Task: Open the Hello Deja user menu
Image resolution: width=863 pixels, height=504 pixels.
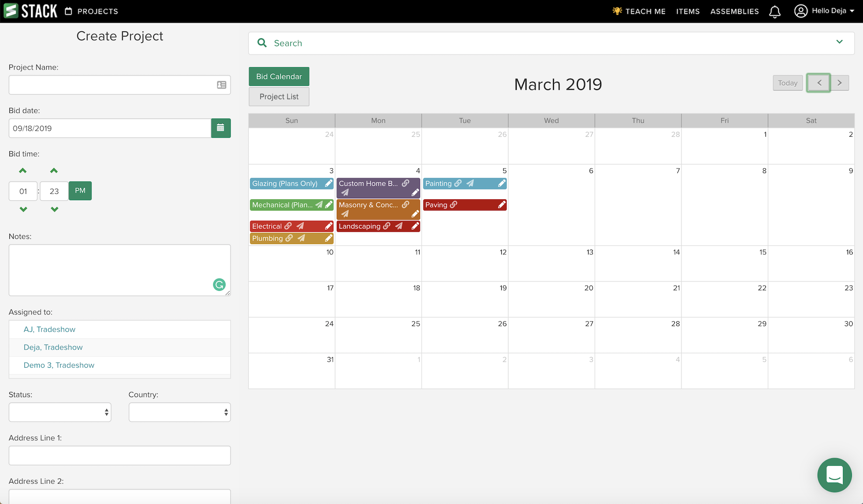Action: (x=824, y=11)
